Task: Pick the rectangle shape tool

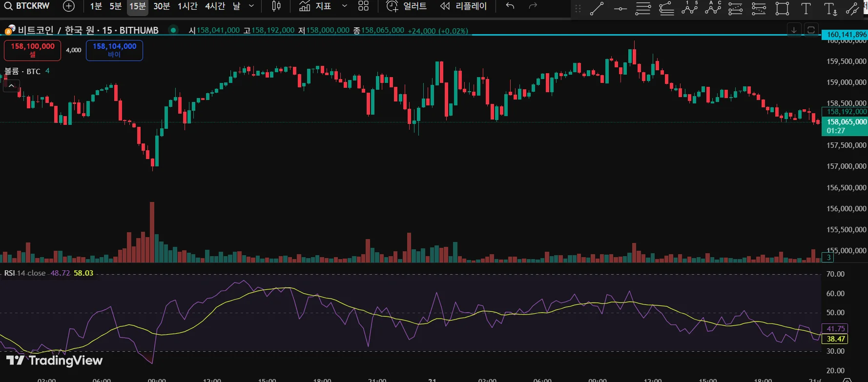Action: [x=782, y=8]
